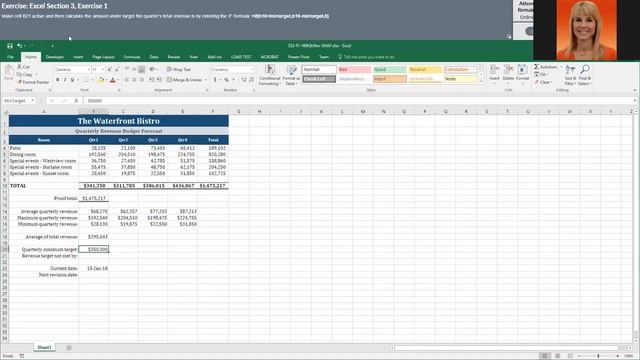Switch to Normal view in status bar
Screen dimensions: 640x360
pyautogui.click(x=544, y=356)
